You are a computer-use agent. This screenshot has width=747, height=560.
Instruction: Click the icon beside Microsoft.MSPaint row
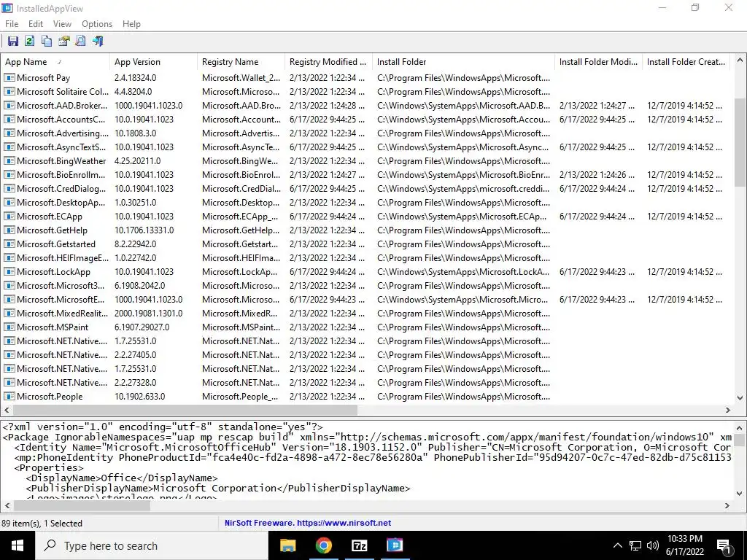coord(9,327)
